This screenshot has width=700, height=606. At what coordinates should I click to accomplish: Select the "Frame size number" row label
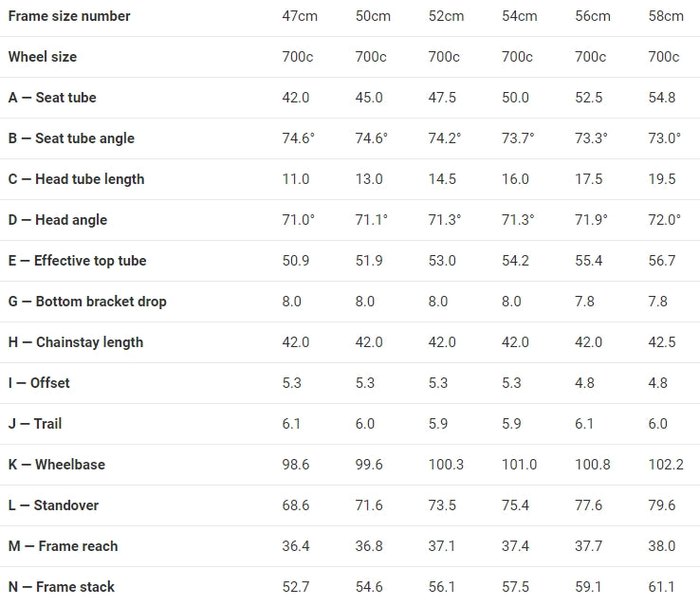[x=69, y=16]
